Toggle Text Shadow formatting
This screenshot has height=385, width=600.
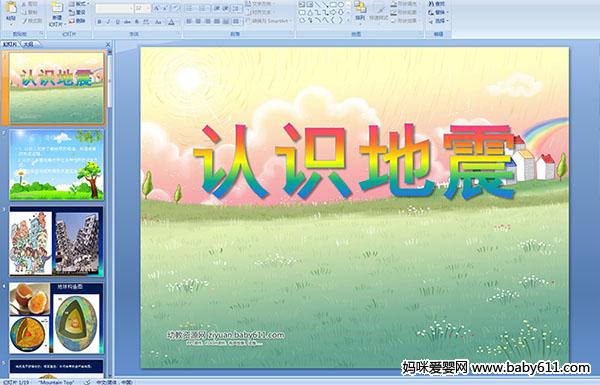137,22
